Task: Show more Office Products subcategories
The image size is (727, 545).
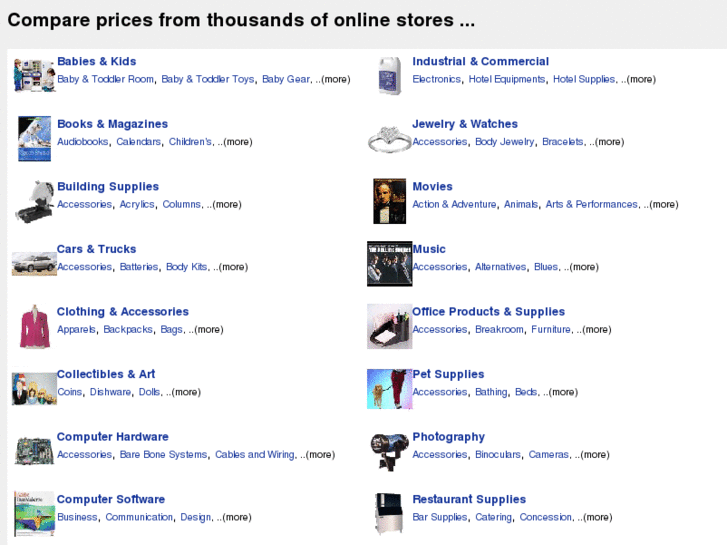Action: tap(596, 330)
